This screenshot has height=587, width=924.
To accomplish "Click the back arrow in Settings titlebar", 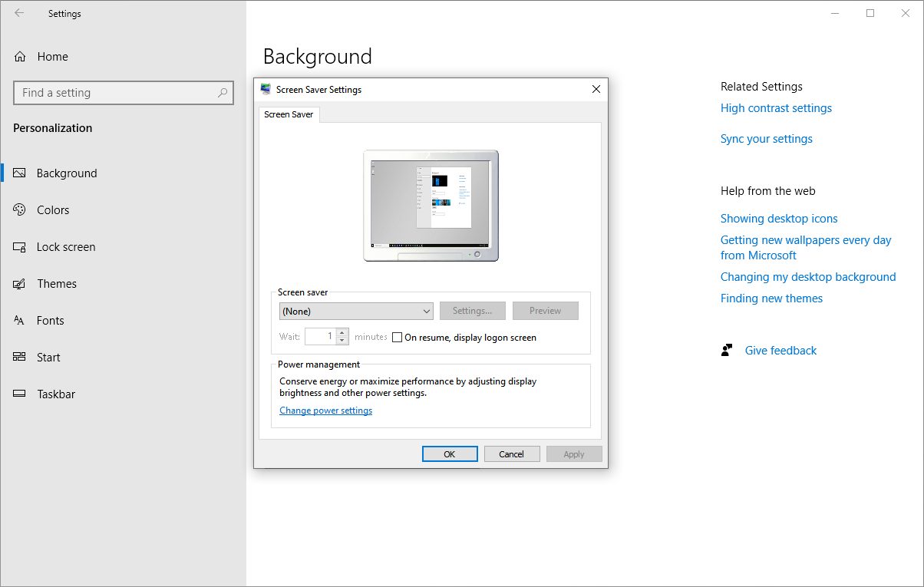I will pyautogui.click(x=19, y=13).
